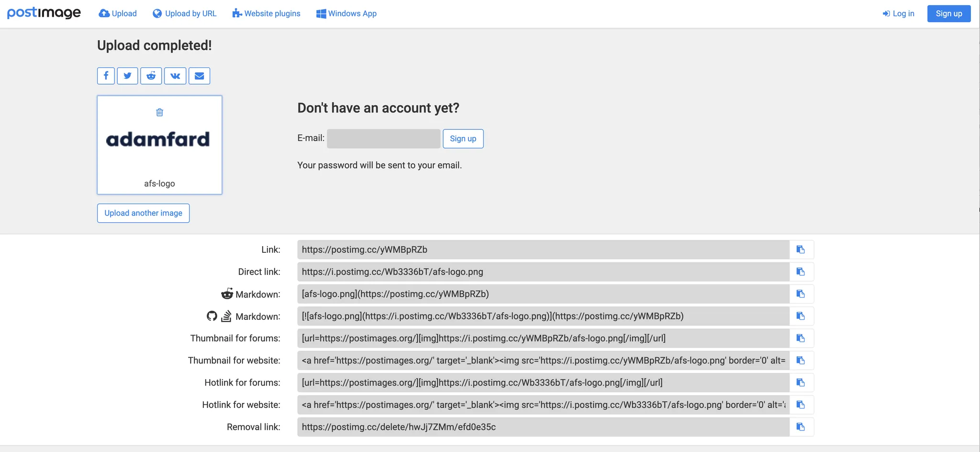This screenshot has width=980, height=452.
Task: Click the afs-logo caption text
Action: coord(159,183)
